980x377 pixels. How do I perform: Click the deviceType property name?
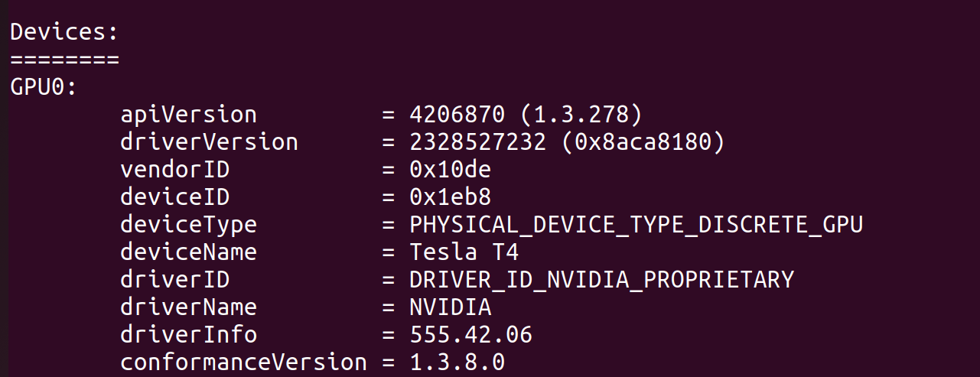click(x=188, y=225)
